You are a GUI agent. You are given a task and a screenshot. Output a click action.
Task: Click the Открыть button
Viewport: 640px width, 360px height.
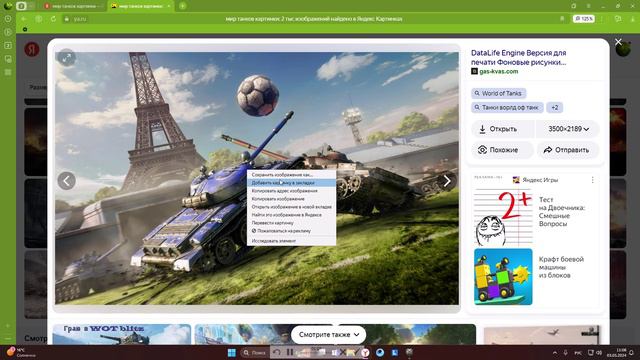pos(503,129)
